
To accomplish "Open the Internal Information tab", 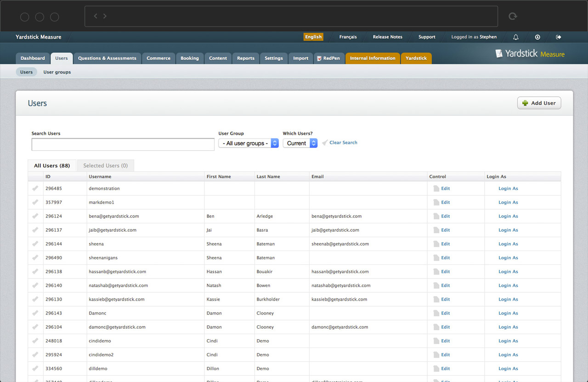I will click(x=373, y=58).
